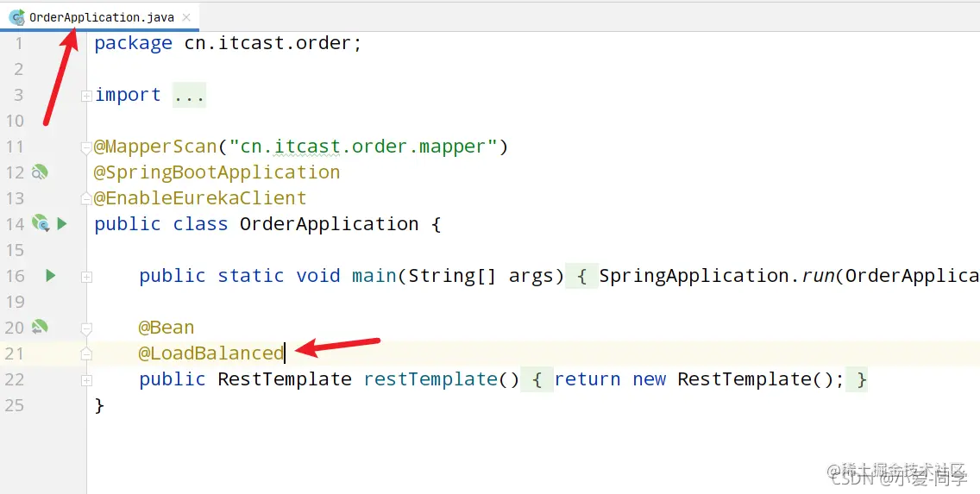This screenshot has width=980, height=494.
Task: Click the @EnableEurekaClient annotation
Action: (x=200, y=198)
